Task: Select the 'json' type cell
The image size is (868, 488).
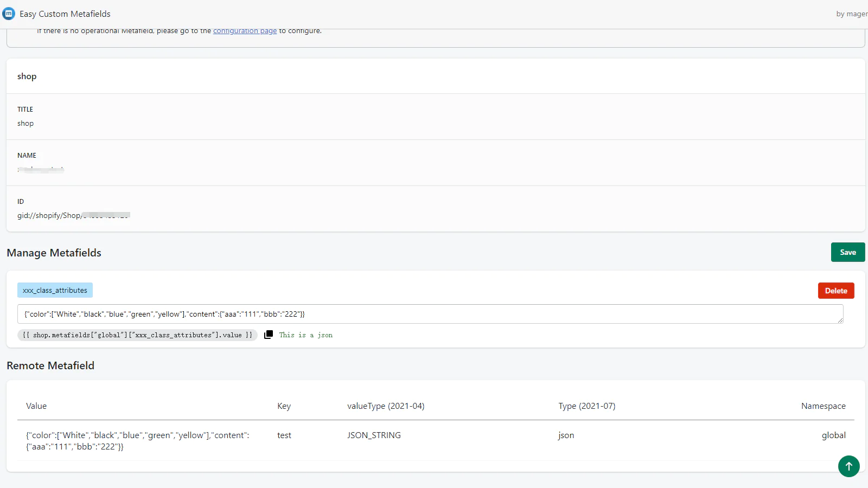Action: (x=566, y=435)
